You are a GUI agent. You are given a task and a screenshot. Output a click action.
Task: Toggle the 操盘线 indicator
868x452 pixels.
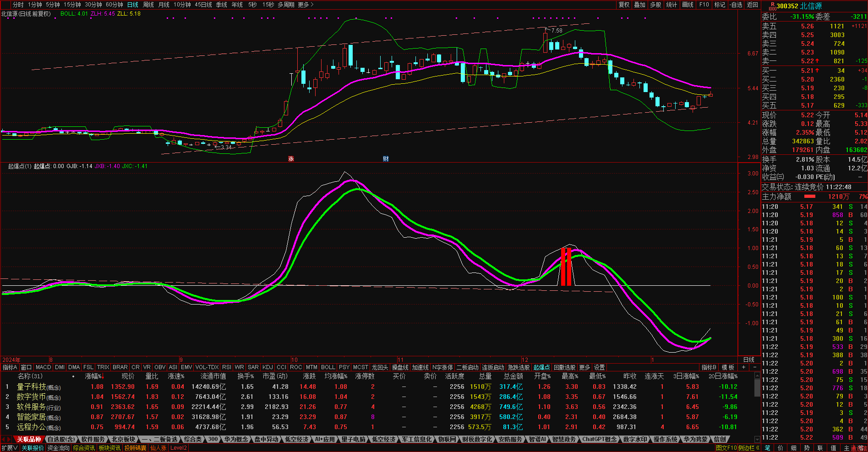pyautogui.click(x=400, y=367)
